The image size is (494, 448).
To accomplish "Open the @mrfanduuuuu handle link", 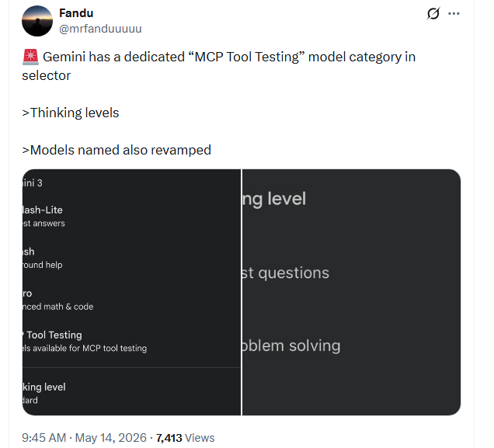I will click(x=100, y=29).
